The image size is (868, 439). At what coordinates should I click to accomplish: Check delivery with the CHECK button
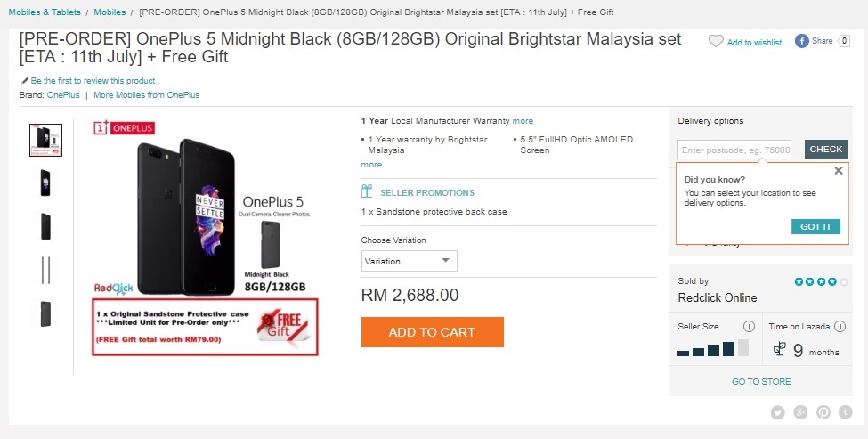(x=826, y=150)
